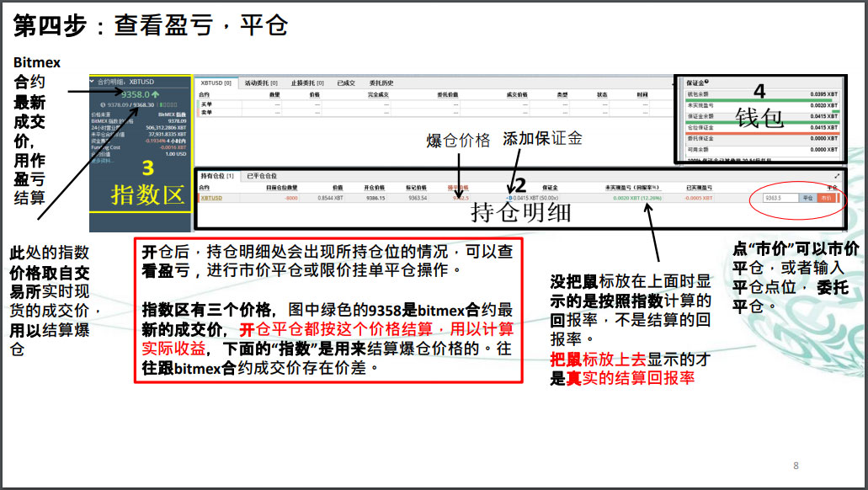Click the 钱包余额 row in the margin panel
This screenshot has height=490, width=868.
[762, 94]
